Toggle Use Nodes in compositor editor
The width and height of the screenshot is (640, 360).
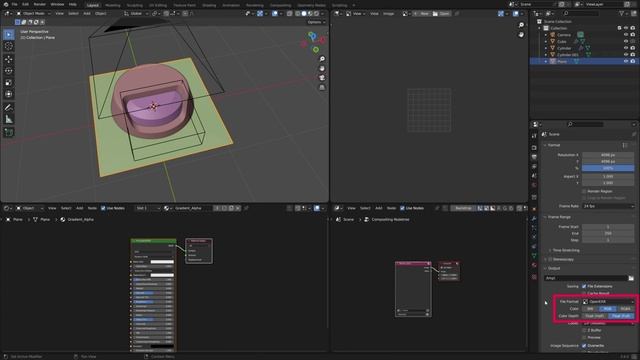(402, 208)
